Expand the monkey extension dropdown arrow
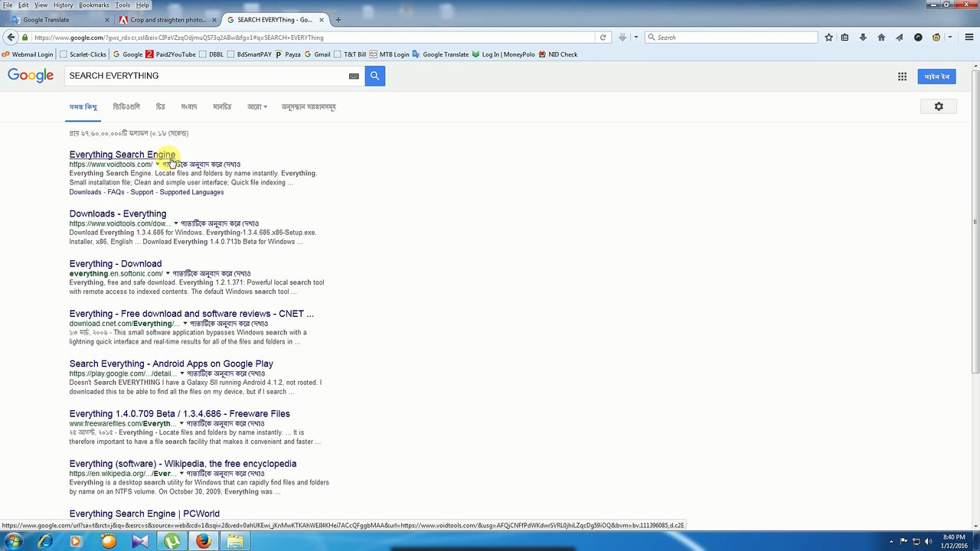This screenshot has width=980, height=551. (950, 37)
